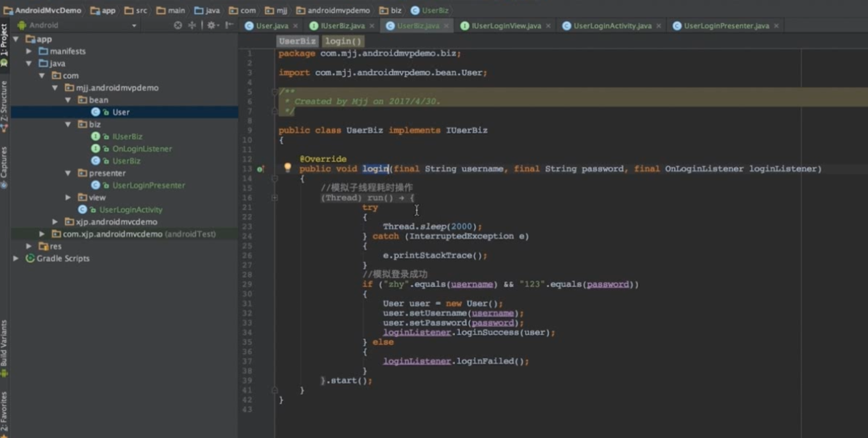Select UserLoginActivity class in tree
Screen dimensions: 868x438
coord(131,210)
